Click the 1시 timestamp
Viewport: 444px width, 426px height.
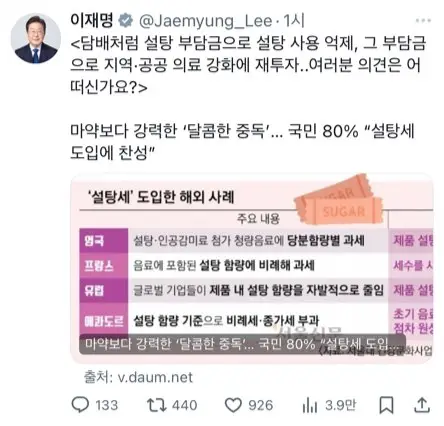294,21
